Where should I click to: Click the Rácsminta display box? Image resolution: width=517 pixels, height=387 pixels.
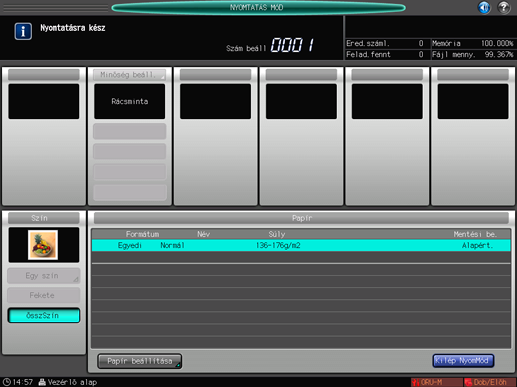130,101
